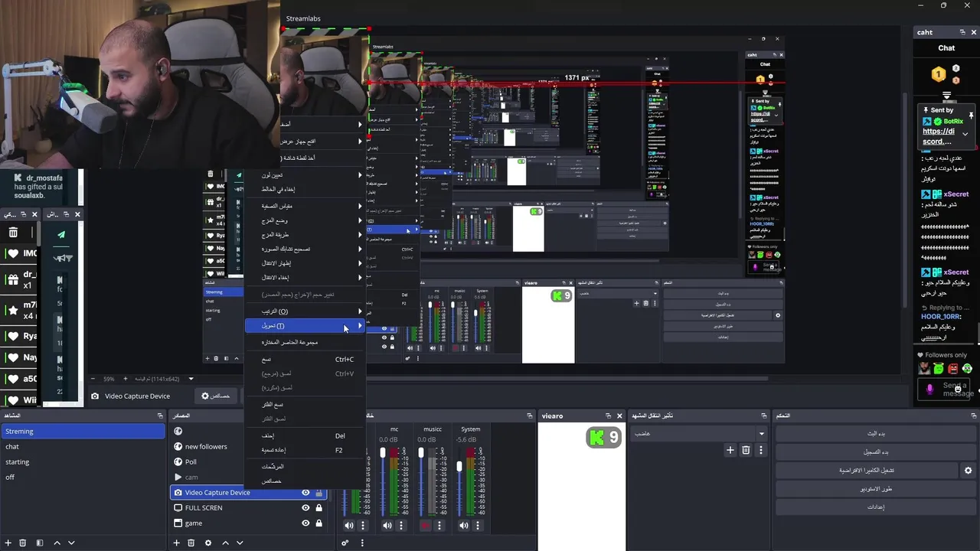980x551 pixels.
Task: Choose Copy Ctrl+C in context menu
Action: coord(305,360)
